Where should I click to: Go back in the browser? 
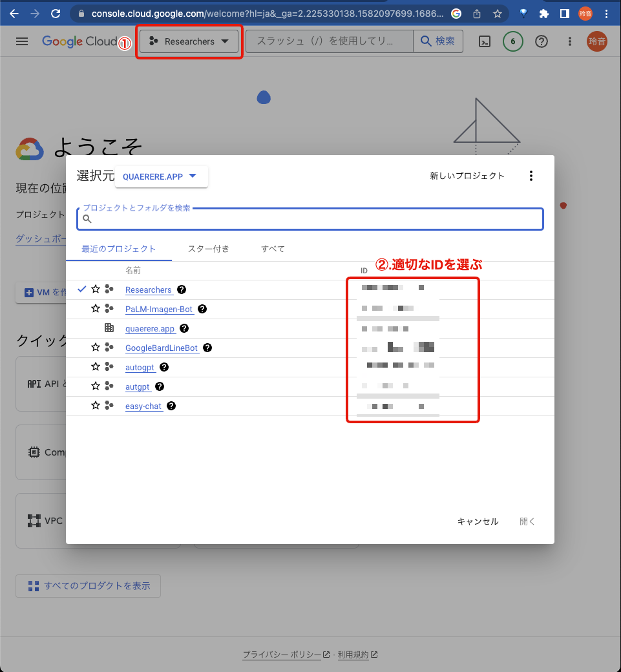14,14
